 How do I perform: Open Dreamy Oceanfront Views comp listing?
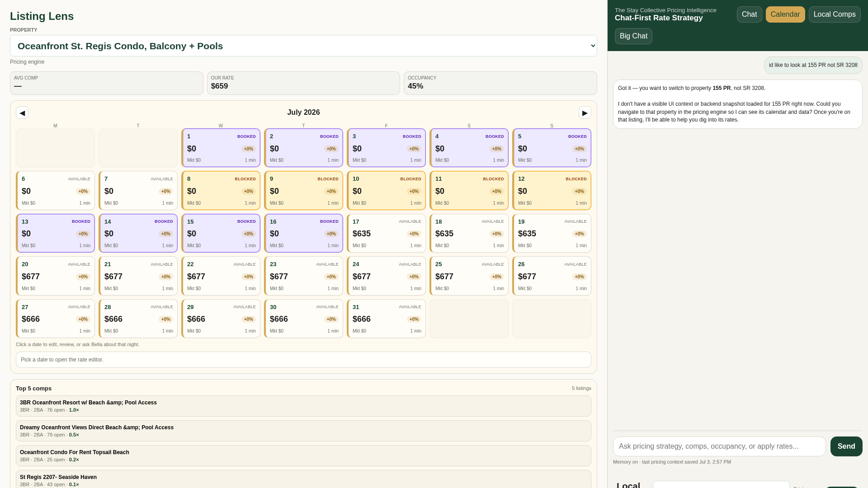point(303,431)
